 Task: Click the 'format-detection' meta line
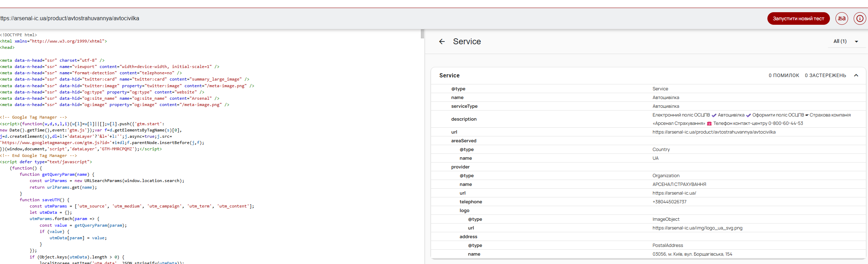click(91, 73)
